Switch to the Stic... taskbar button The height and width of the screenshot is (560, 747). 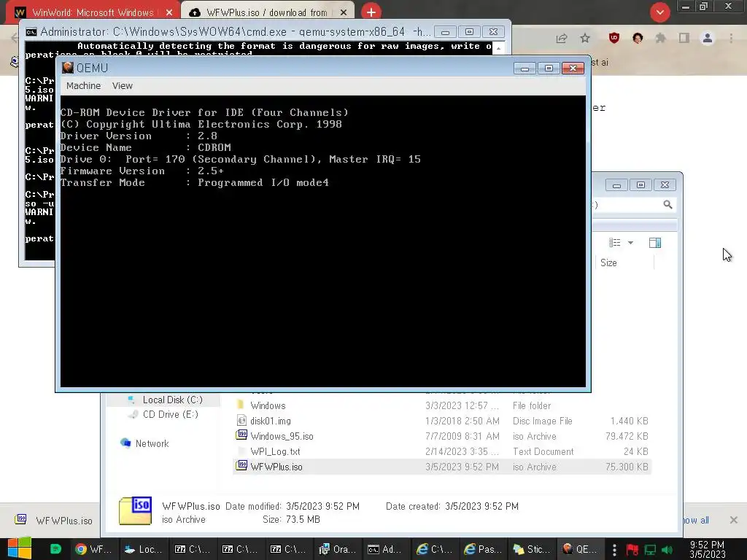[531, 549]
